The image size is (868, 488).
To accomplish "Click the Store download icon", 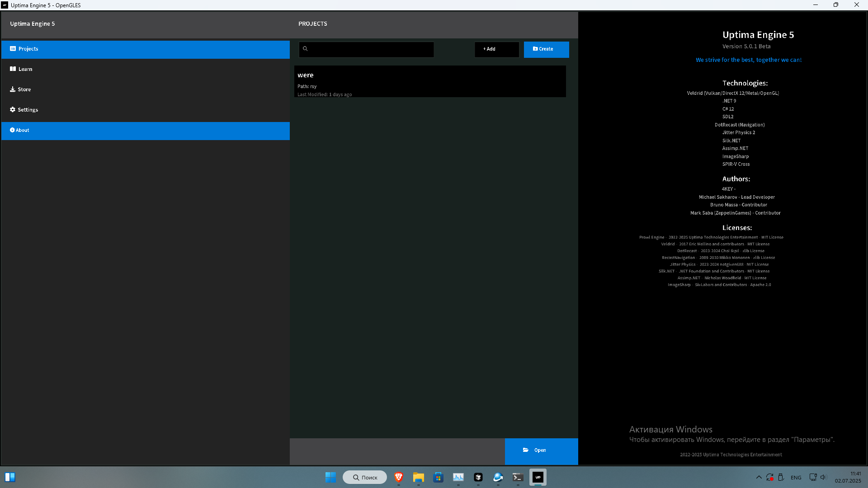I will [13, 89].
